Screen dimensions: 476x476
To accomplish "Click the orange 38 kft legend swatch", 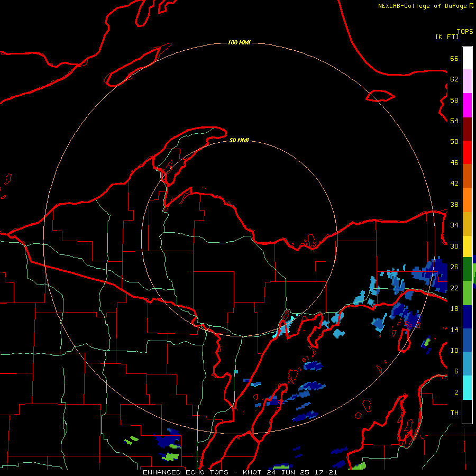I will (x=467, y=200).
